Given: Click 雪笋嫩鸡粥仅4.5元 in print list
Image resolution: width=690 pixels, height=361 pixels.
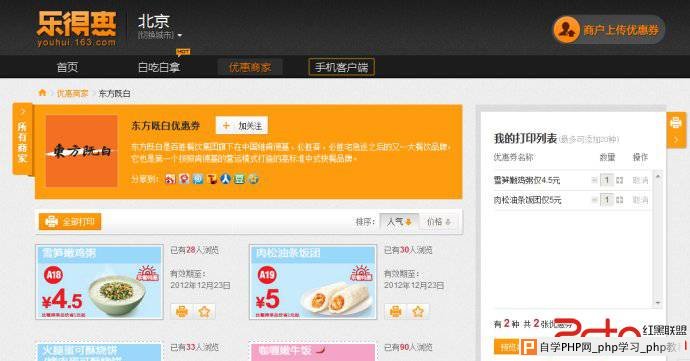Looking at the screenshot, I should (x=527, y=180).
